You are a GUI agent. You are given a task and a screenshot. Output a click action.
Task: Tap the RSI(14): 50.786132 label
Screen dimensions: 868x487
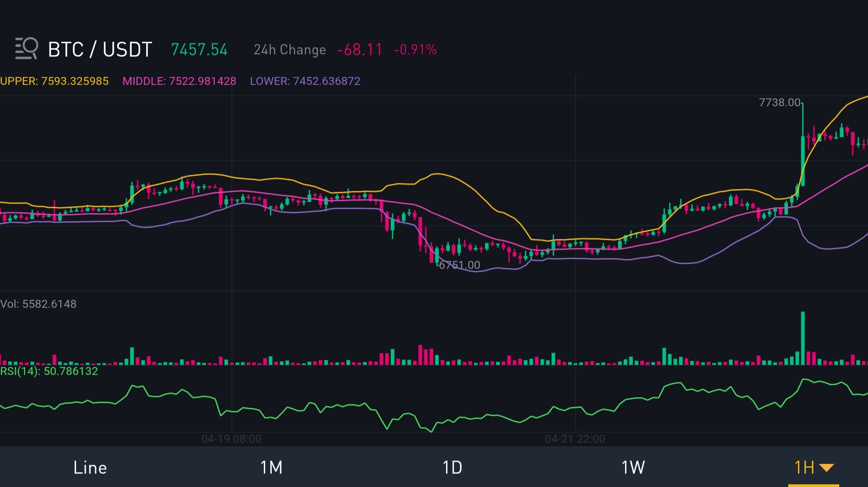(x=49, y=371)
